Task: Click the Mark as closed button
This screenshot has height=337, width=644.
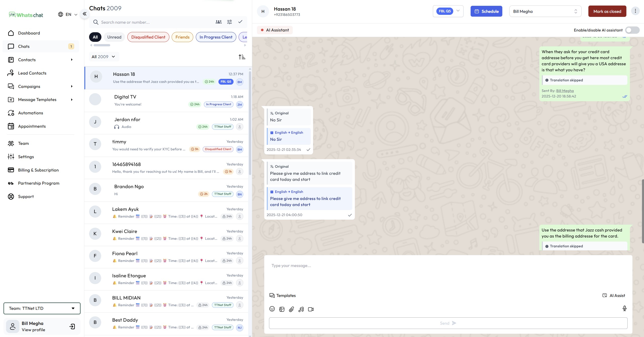Action: point(607,11)
